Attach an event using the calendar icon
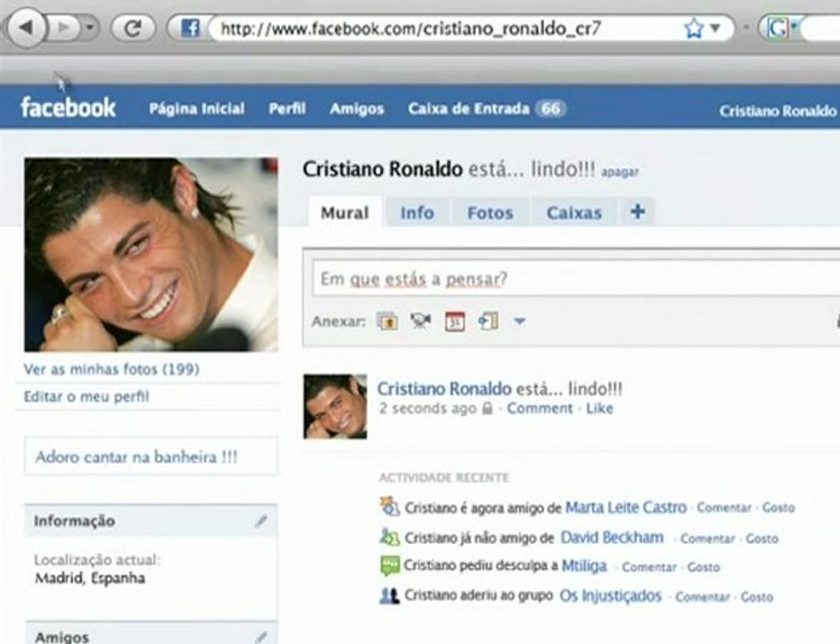The height and width of the screenshot is (644, 840). pyautogui.click(x=454, y=321)
